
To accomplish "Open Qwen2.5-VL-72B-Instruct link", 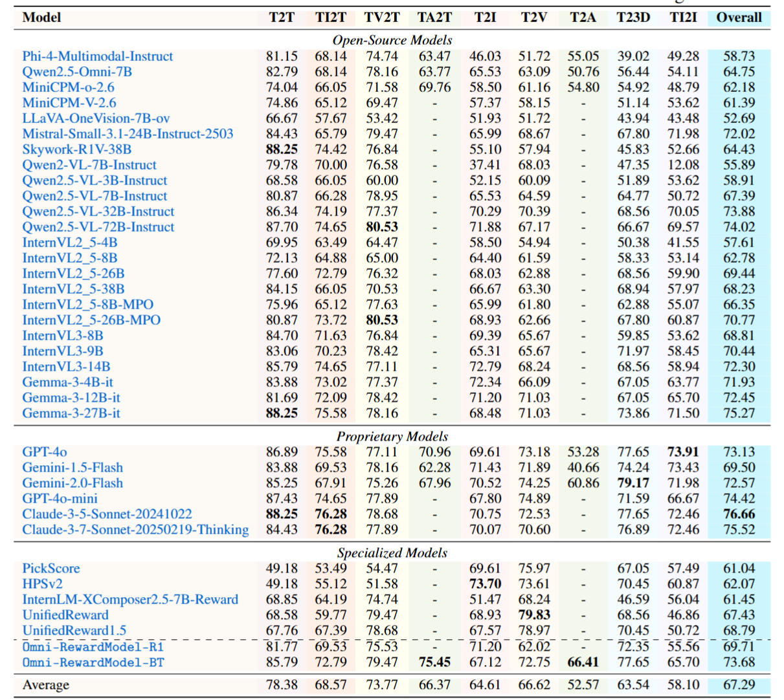I will 98,227.
